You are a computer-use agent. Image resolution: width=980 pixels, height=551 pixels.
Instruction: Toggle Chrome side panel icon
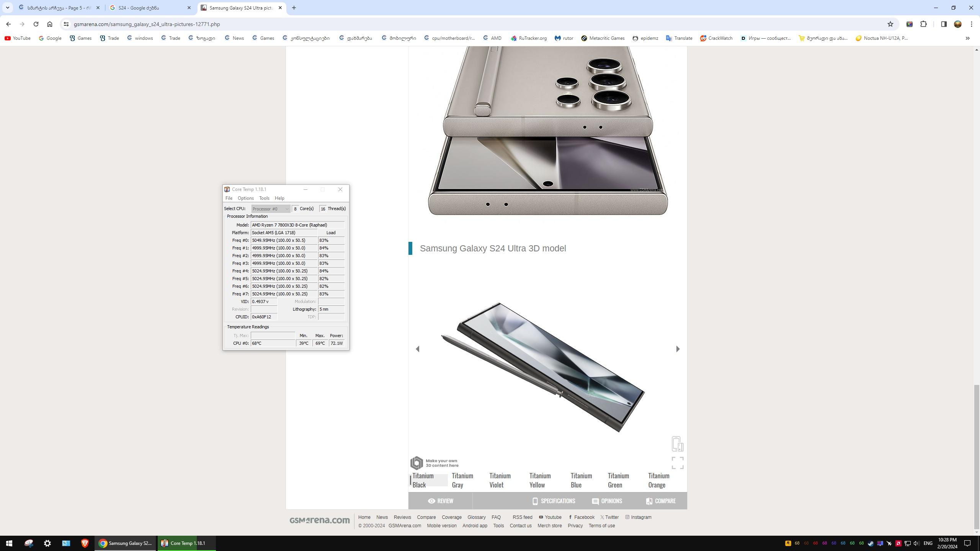click(944, 24)
